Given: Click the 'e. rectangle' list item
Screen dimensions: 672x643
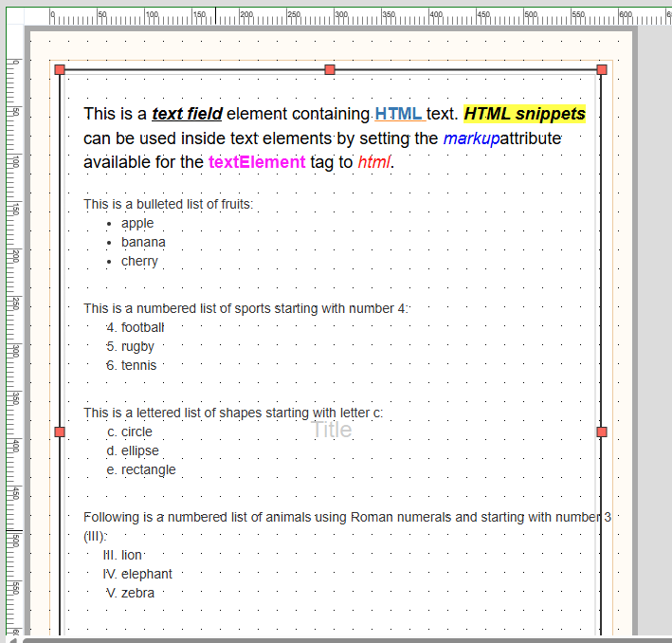Looking at the screenshot, I should (141, 469).
